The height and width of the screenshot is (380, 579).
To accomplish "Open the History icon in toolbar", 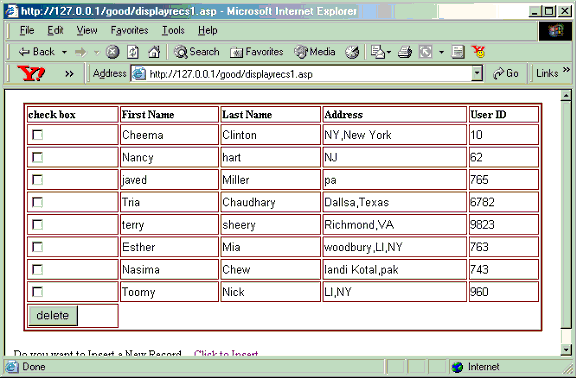I will [x=352, y=52].
